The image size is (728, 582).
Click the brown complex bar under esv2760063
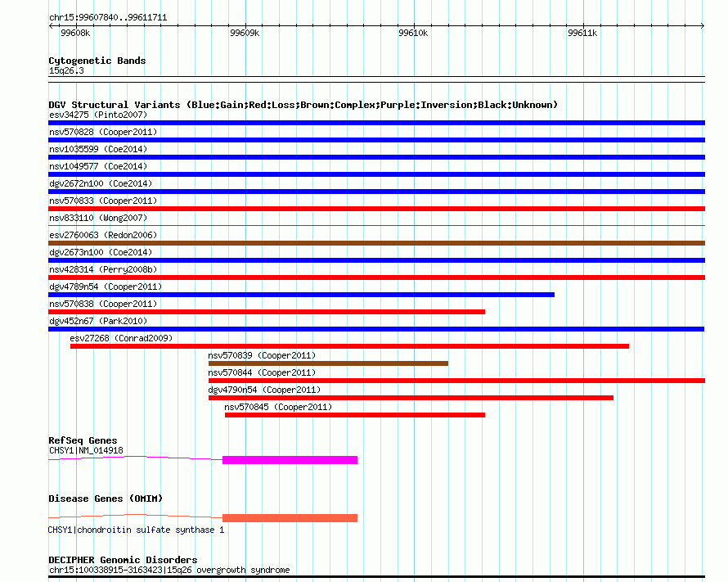[x=376, y=243]
